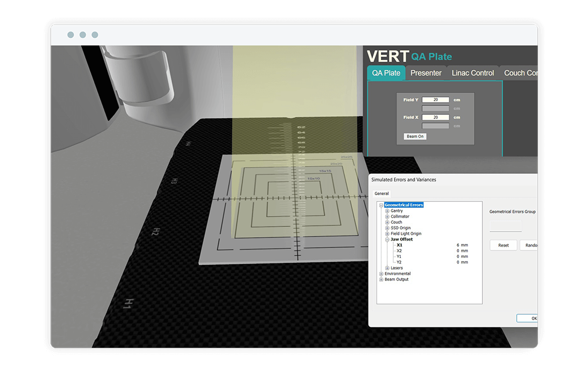The height and width of the screenshot is (383, 588).
Task: Select the Geometrical Errors tree item
Action: [x=404, y=205]
